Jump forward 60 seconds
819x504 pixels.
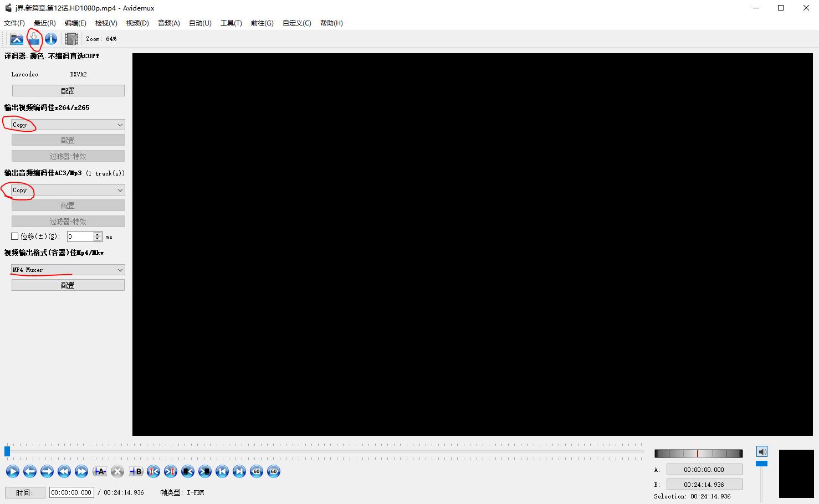(273, 471)
